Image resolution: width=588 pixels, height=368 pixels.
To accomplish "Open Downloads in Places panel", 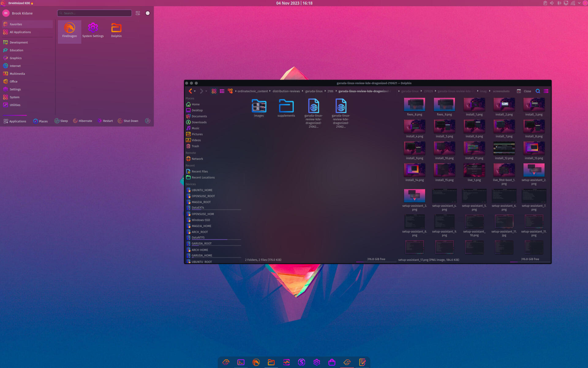I will 199,122.
